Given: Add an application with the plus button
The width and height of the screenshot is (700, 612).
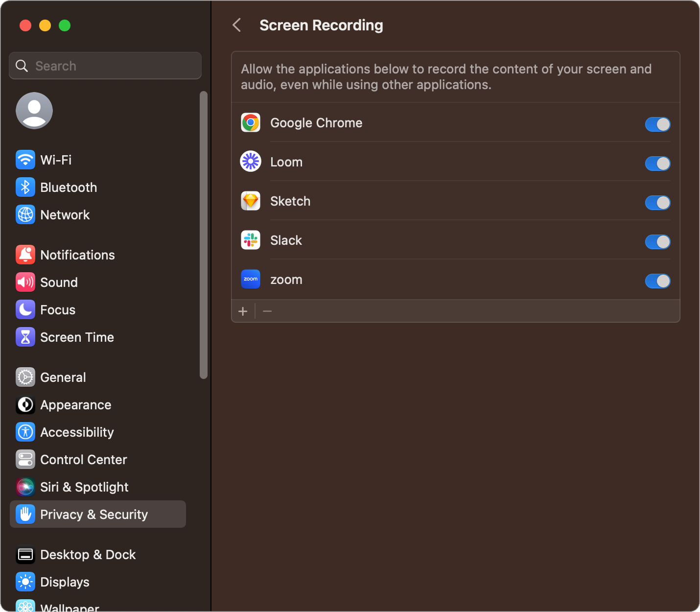Looking at the screenshot, I should tap(243, 311).
